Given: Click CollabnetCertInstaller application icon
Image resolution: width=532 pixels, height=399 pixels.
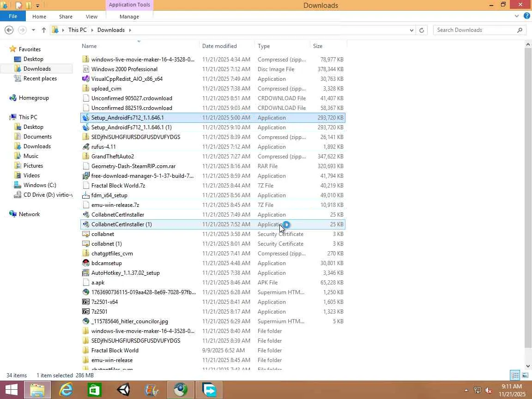Looking at the screenshot, I should [86, 215].
